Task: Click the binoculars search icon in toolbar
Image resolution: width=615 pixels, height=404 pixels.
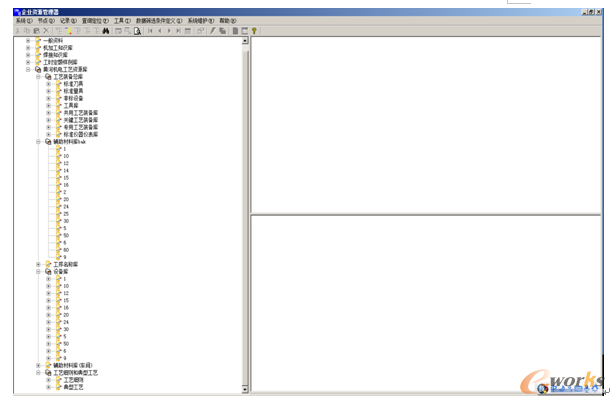Action: [x=104, y=30]
